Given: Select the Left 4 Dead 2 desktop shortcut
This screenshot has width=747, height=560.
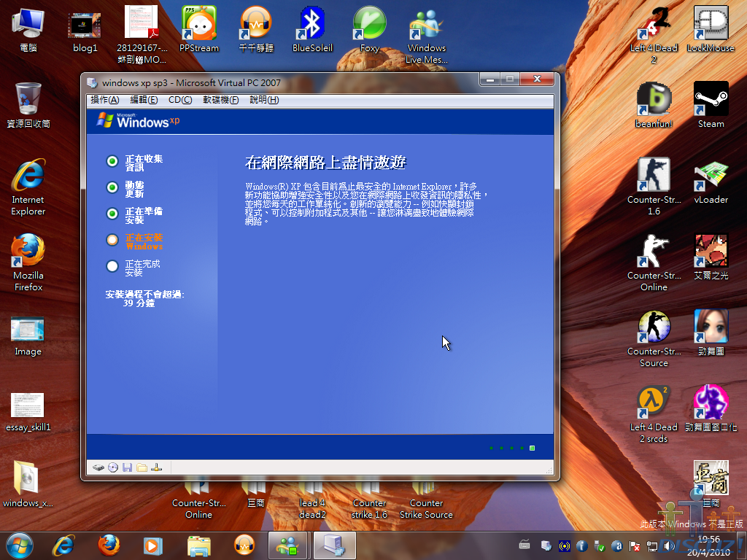Looking at the screenshot, I should [x=654, y=34].
